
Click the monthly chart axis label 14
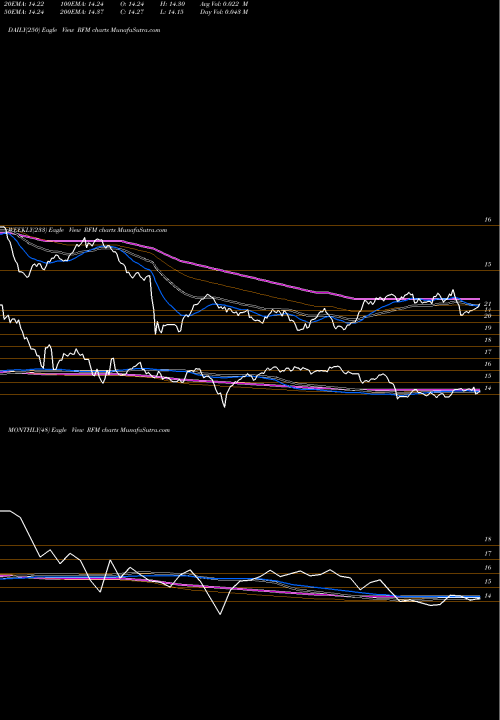tap(488, 596)
